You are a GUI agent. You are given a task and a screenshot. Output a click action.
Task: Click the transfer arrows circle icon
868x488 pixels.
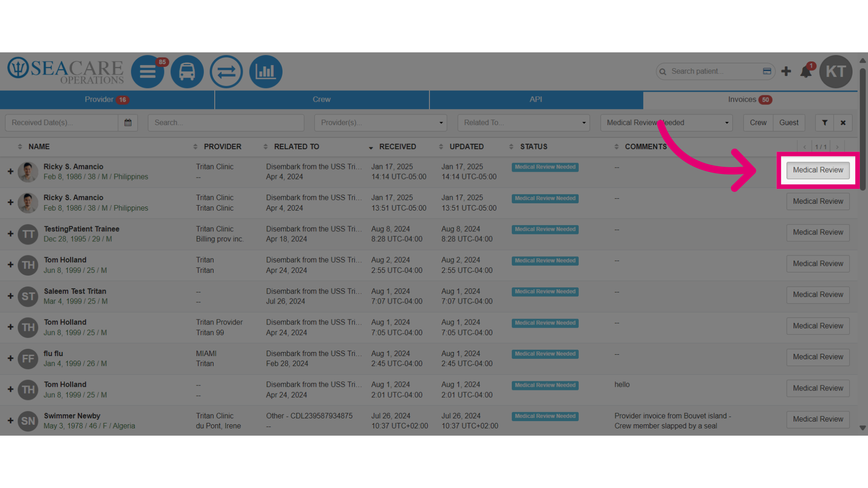226,71
